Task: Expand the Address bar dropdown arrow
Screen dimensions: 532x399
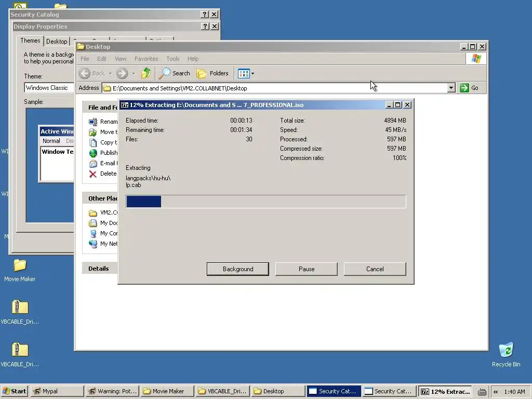Action: pyautogui.click(x=451, y=88)
